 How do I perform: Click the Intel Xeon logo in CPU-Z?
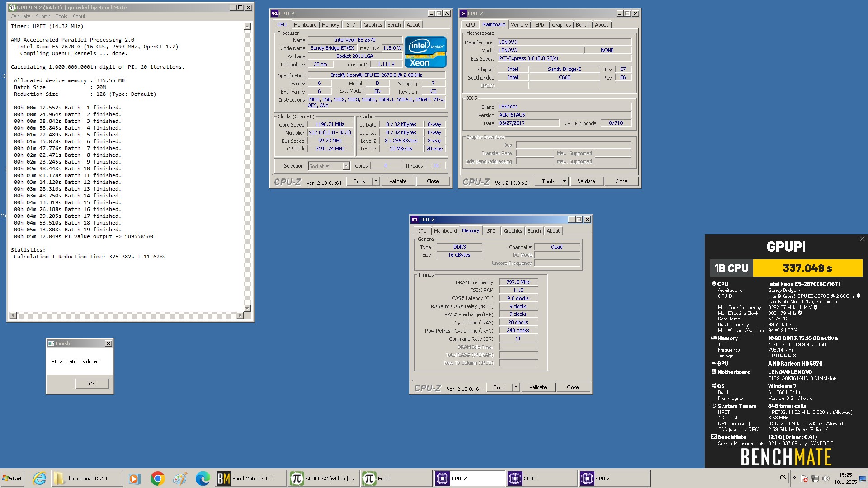pos(425,52)
